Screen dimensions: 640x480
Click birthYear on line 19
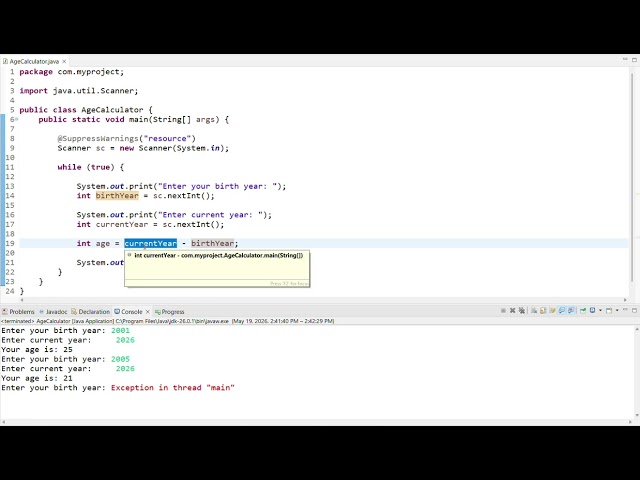pyautogui.click(x=212, y=243)
